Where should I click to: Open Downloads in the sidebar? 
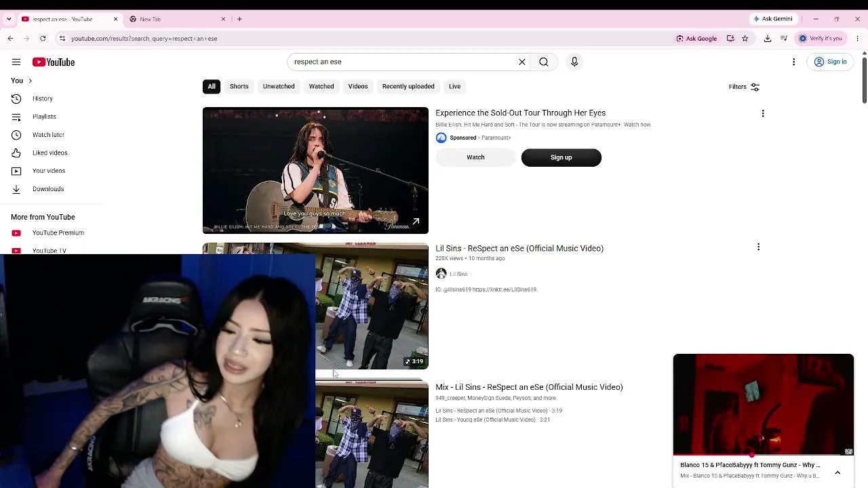(x=48, y=189)
